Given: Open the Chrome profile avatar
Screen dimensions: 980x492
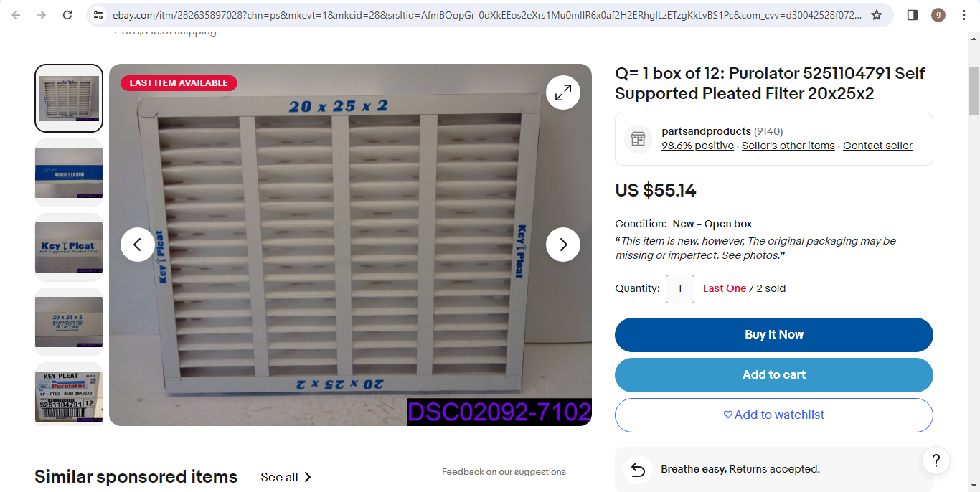Looking at the screenshot, I should coord(938,15).
